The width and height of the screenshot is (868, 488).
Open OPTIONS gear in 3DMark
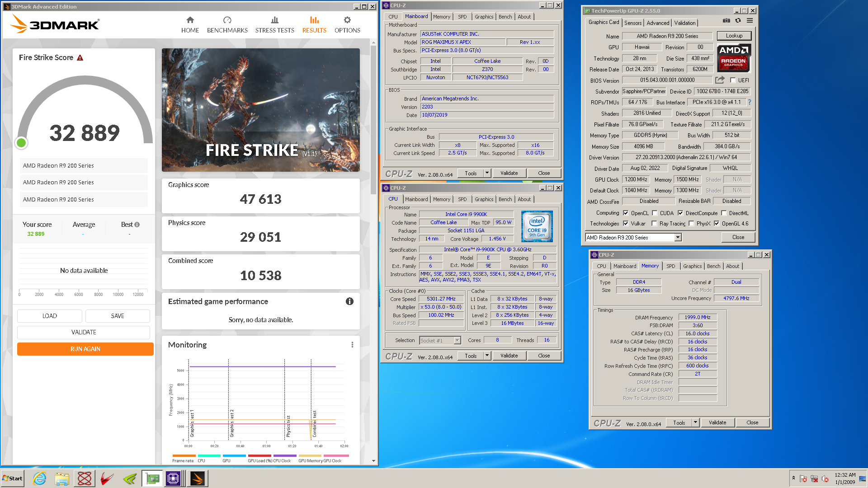pos(347,25)
